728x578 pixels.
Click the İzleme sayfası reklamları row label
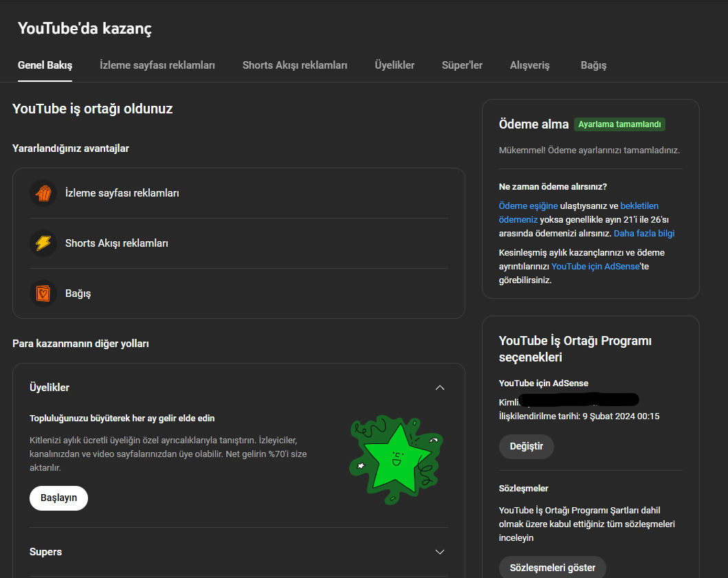pyautogui.click(x=122, y=193)
